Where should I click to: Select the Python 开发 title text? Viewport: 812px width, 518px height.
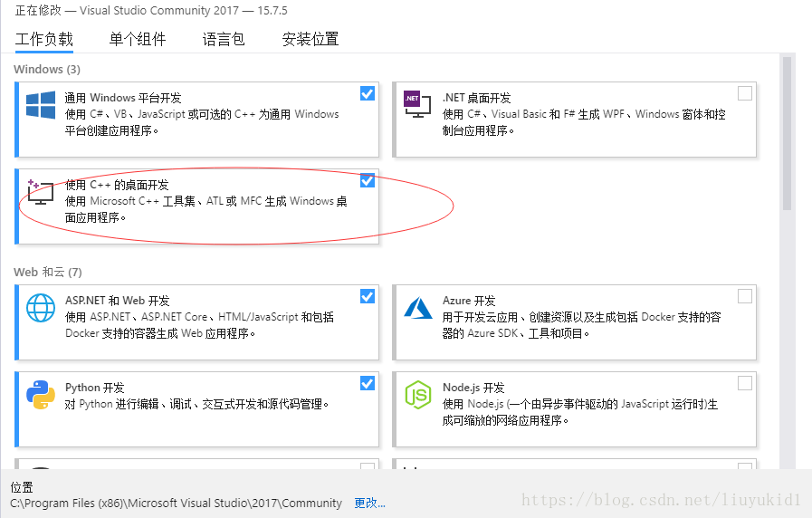tap(95, 388)
